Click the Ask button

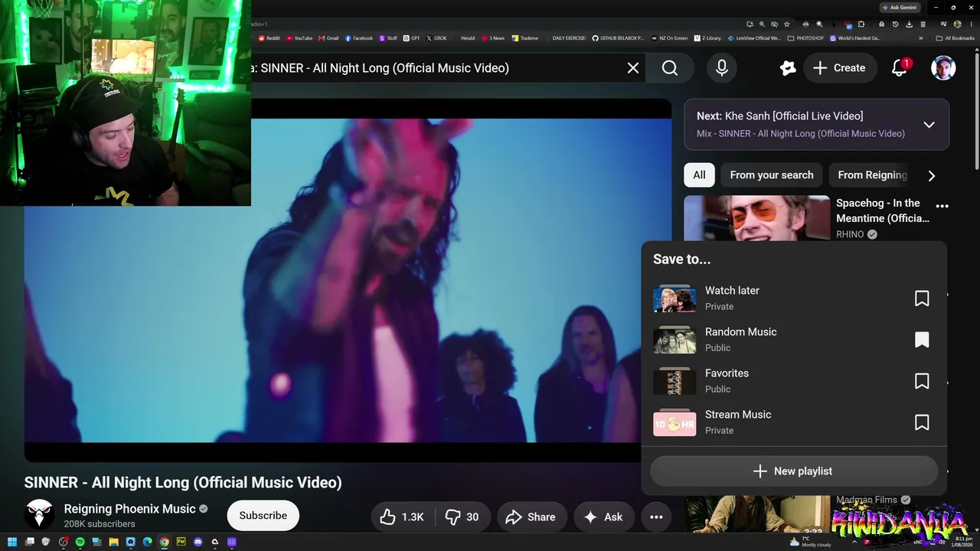[x=603, y=517]
